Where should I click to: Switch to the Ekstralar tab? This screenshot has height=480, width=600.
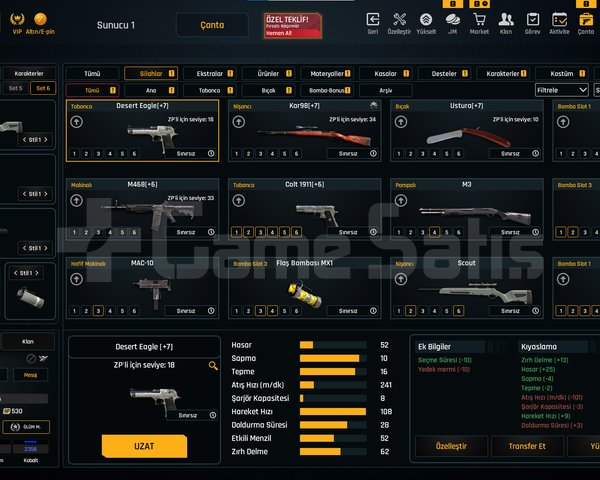[x=210, y=73]
